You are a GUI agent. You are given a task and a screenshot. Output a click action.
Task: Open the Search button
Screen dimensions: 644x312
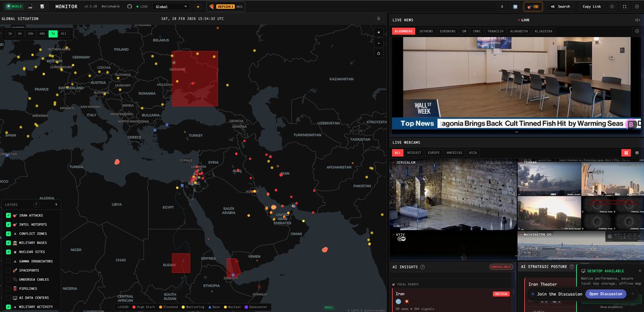click(561, 6)
